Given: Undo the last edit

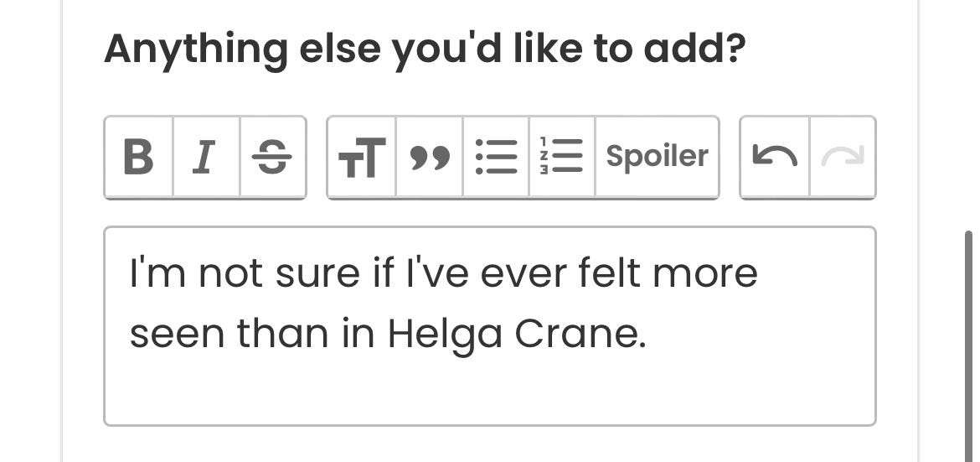Looking at the screenshot, I should click(x=775, y=157).
